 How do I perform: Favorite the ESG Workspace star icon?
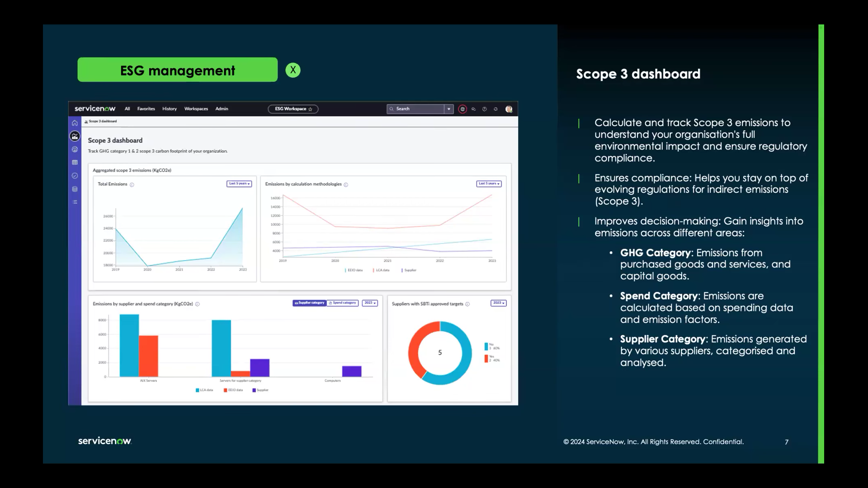(310, 109)
